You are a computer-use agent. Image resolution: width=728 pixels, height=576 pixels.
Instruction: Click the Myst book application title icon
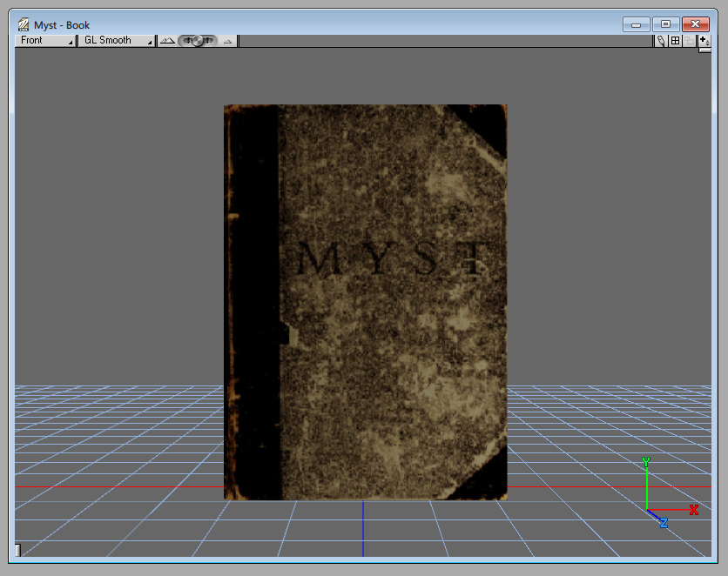[x=24, y=25]
